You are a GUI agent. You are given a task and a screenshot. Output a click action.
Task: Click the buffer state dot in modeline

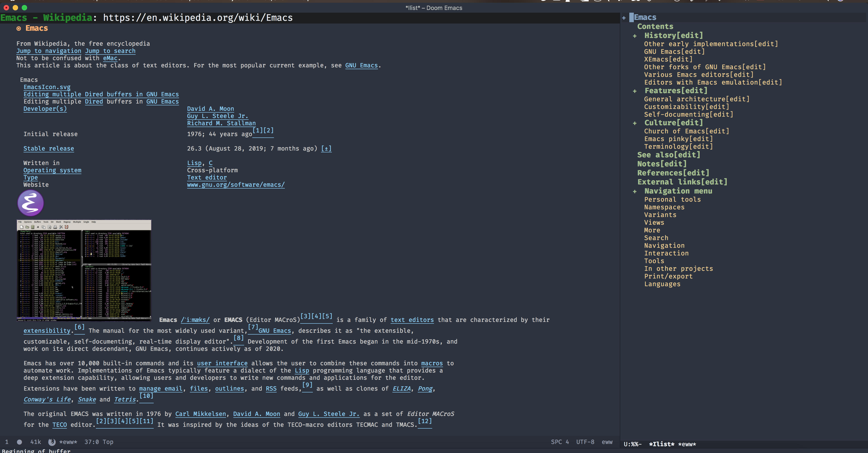19,442
